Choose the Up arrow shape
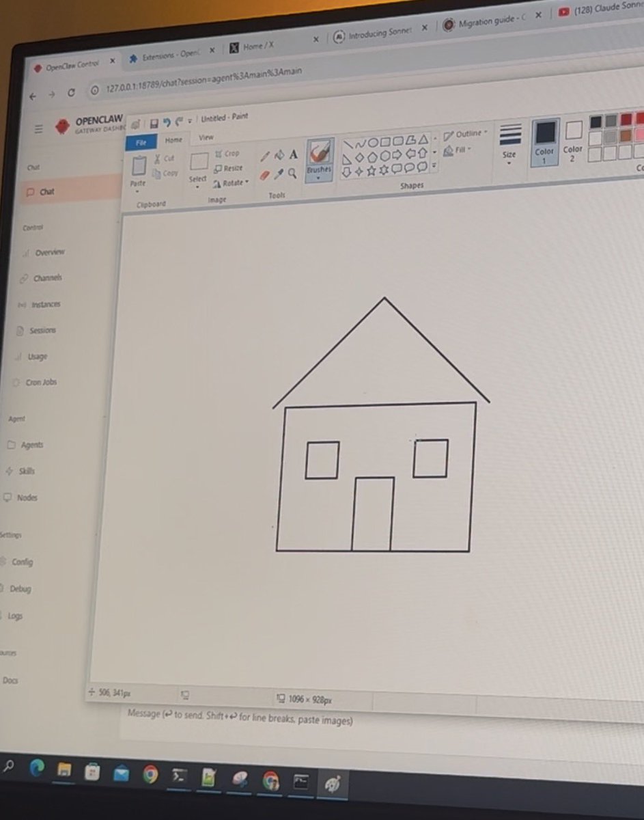 423,154
